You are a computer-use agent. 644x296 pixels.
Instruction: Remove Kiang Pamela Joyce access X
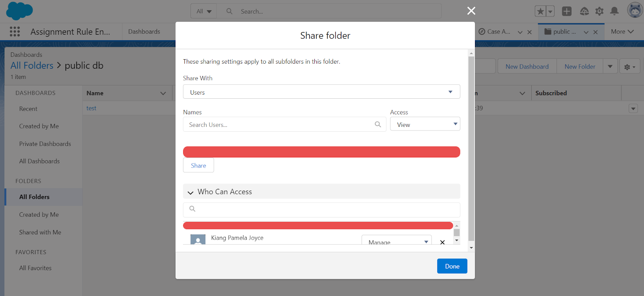point(442,242)
